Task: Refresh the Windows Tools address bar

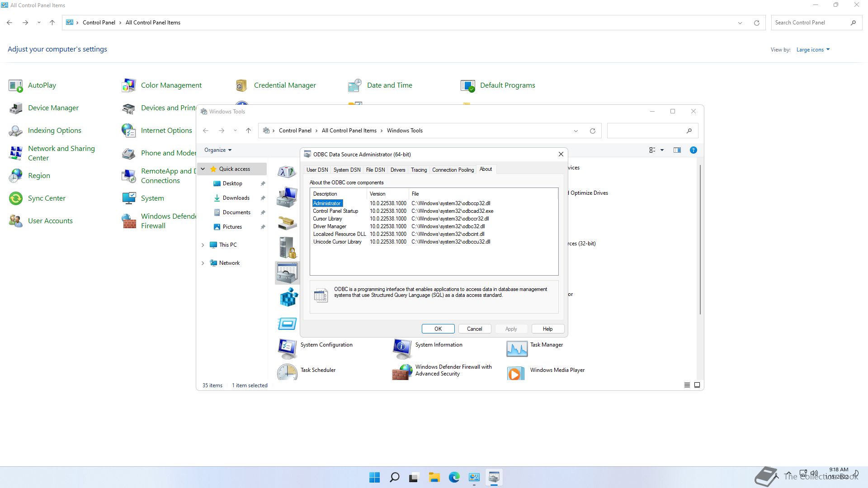Action: point(592,131)
